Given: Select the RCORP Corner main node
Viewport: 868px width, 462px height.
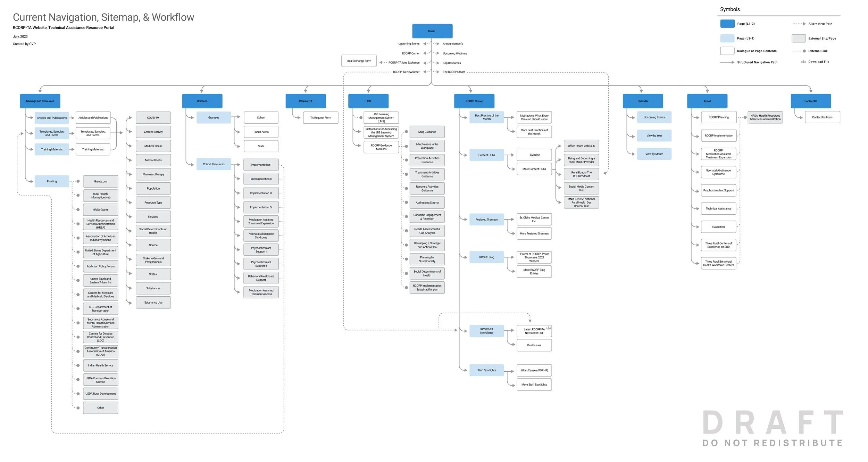Looking at the screenshot, I should [474, 101].
